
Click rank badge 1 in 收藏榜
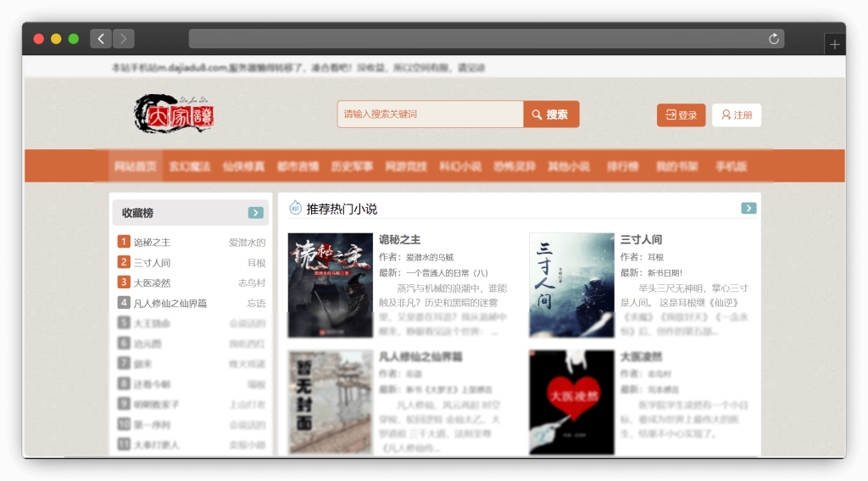click(x=124, y=242)
